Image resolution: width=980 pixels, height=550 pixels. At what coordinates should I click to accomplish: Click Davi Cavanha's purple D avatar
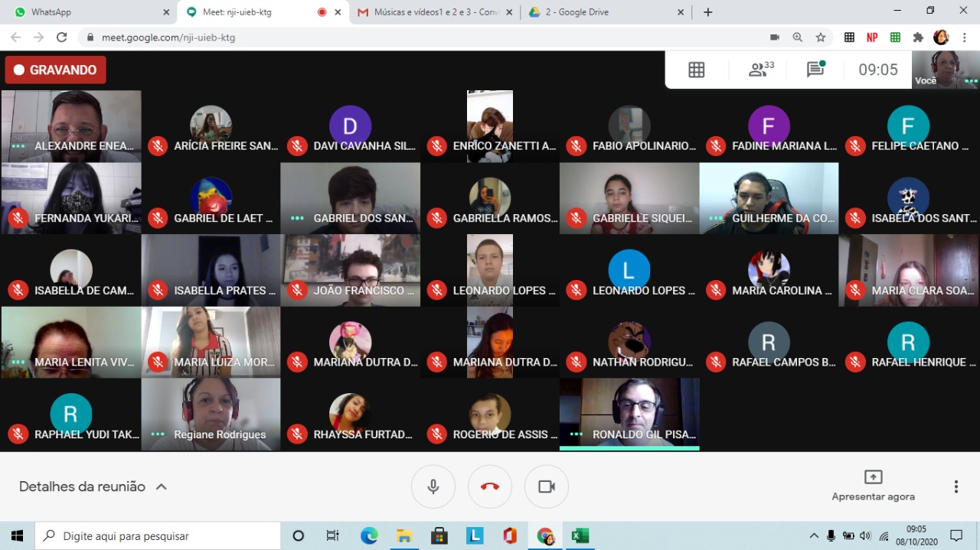coord(350,126)
